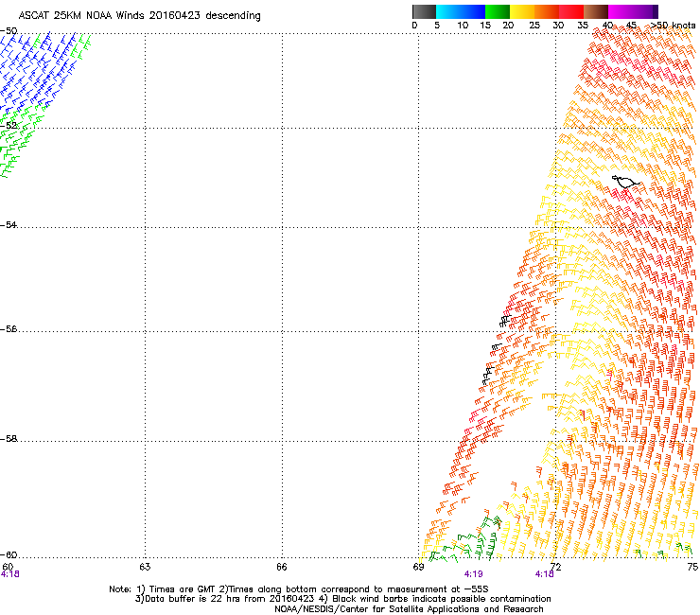Click the '66' longitude label
Screen dimensions: 700x615
click(282, 567)
